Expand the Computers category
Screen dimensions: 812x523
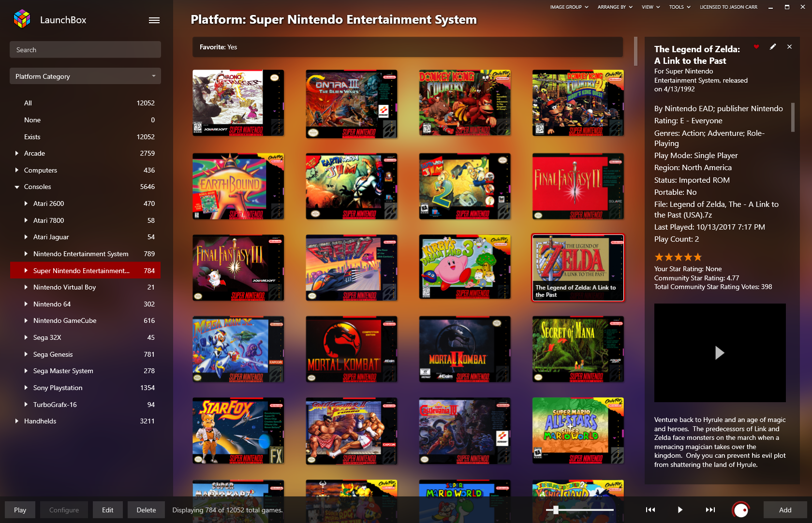(17, 170)
